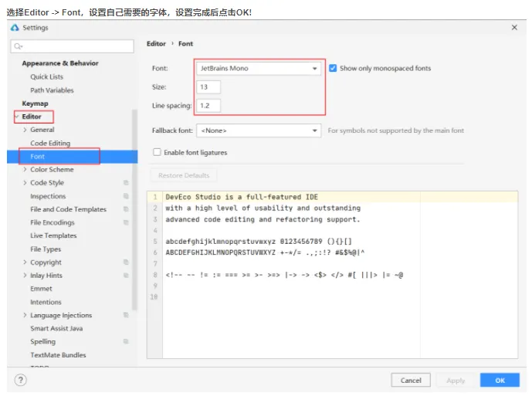The image size is (532, 396).
Task: Click project-level icon beside Spelling
Action: point(126,341)
